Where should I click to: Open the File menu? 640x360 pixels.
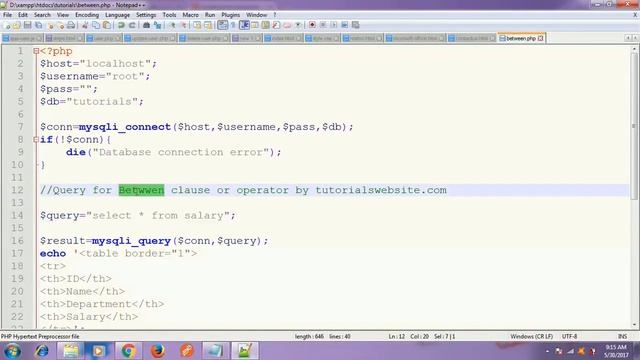click(7, 15)
